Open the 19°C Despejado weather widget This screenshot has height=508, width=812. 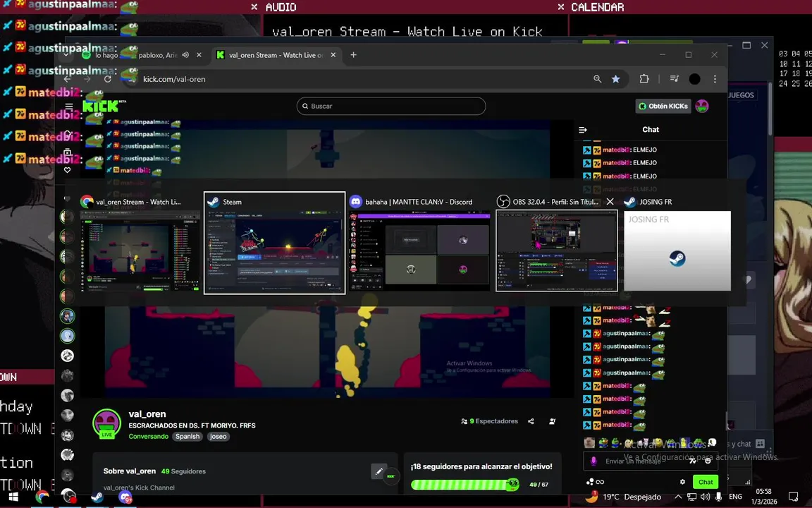(623, 497)
